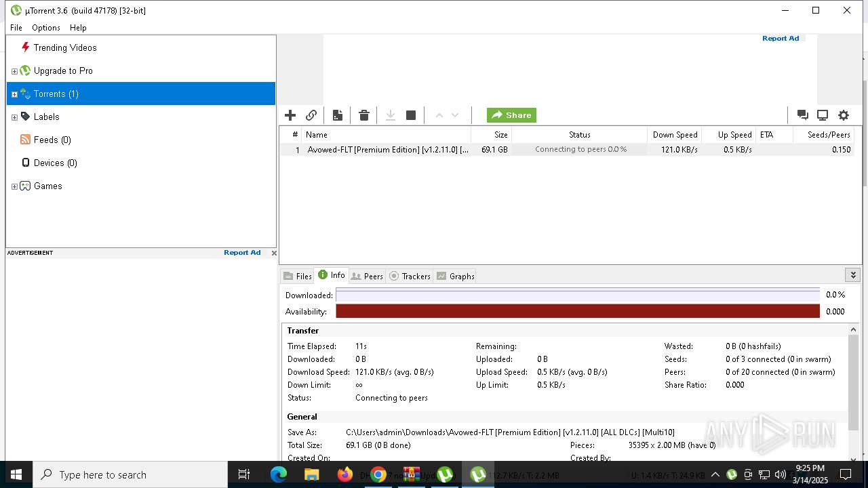The width and height of the screenshot is (868, 488).
Task: Click the volume speaker tray icon
Action: pyautogui.click(x=781, y=474)
